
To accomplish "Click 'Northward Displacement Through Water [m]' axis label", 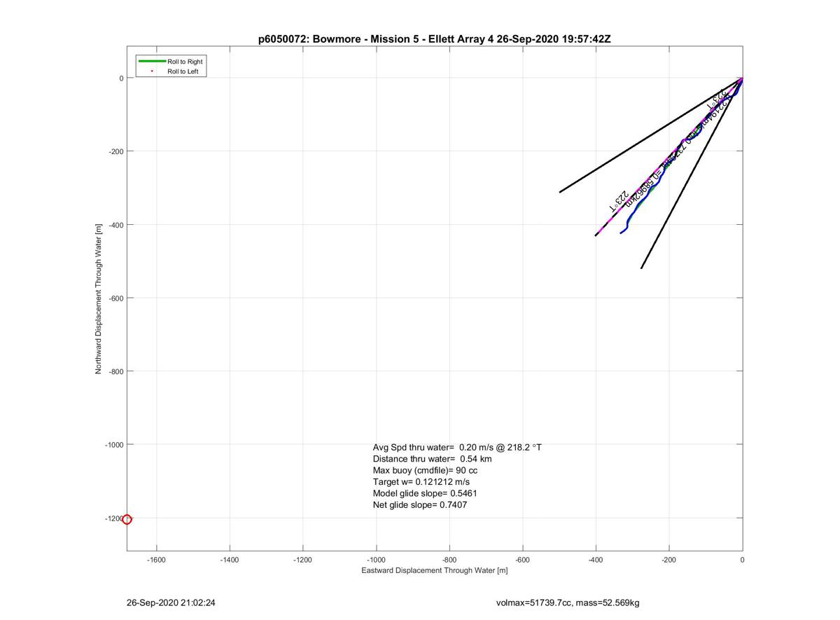I will point(99,298).
